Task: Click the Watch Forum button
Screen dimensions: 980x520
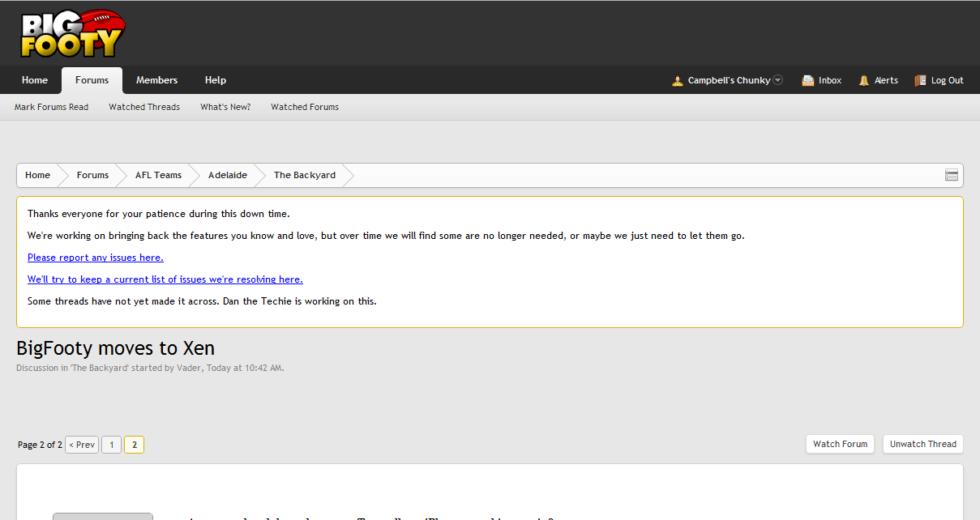Action: click(840, 444)
